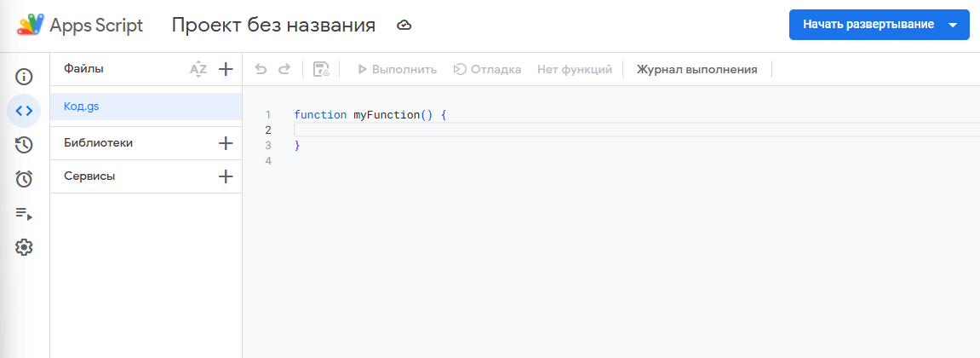Screen dimensions: 980x358
Task: Sort files with the AZ icon
Action: [x=198, y=69]
